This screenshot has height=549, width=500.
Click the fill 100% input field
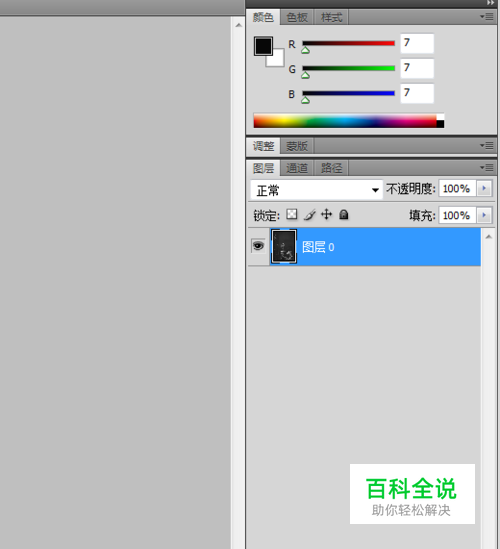(457, 215)
